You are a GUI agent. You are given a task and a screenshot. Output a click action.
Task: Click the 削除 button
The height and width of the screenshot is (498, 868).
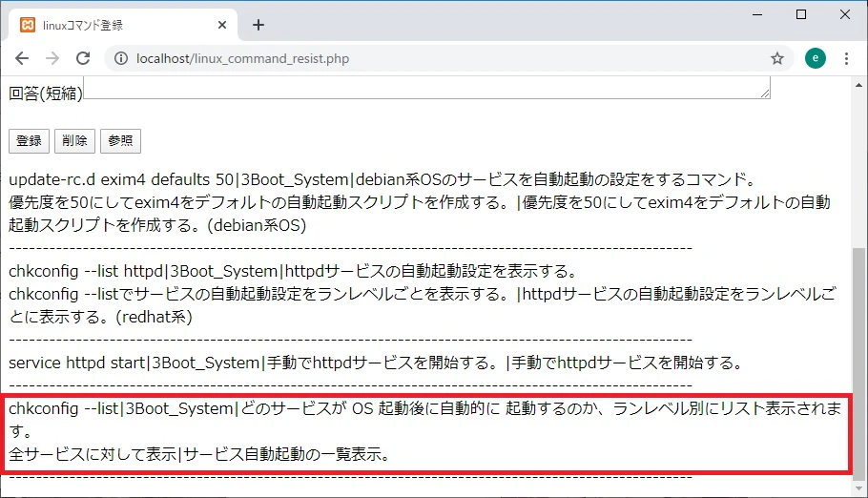(x=74, y=140)
